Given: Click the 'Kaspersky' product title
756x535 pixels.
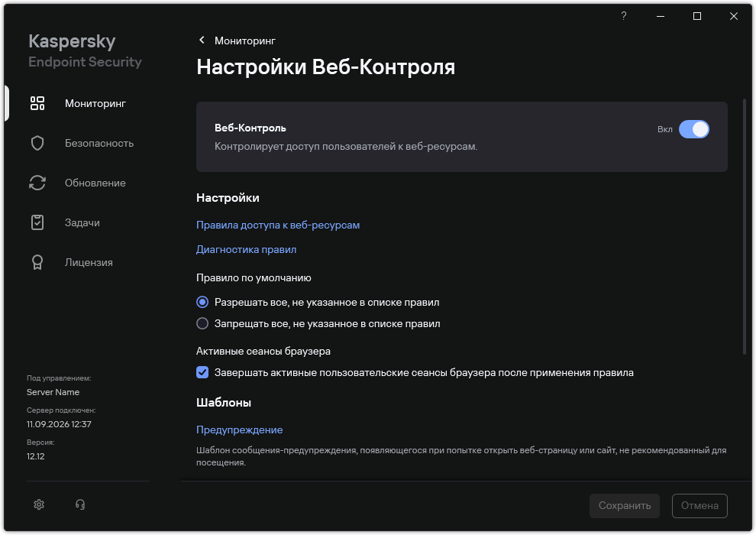Looking at the screenshot, I should coord(72,41).
